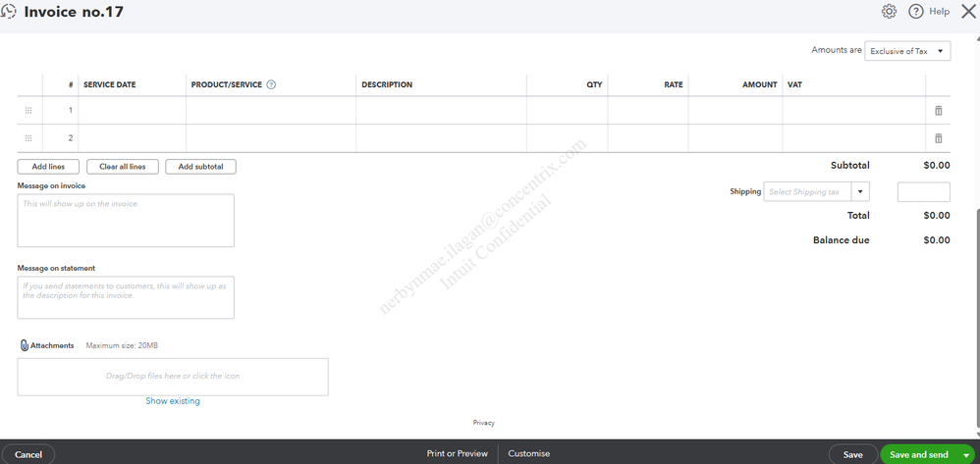Viewport: 980px width, 464px height.
Task: Click the shipping amount input box
Action: (x=924, y=192)
